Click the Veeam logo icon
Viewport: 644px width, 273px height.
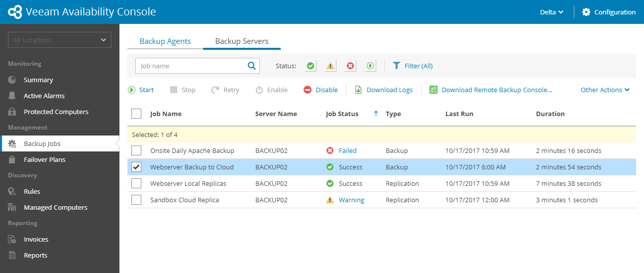click(x=15, y=12)
